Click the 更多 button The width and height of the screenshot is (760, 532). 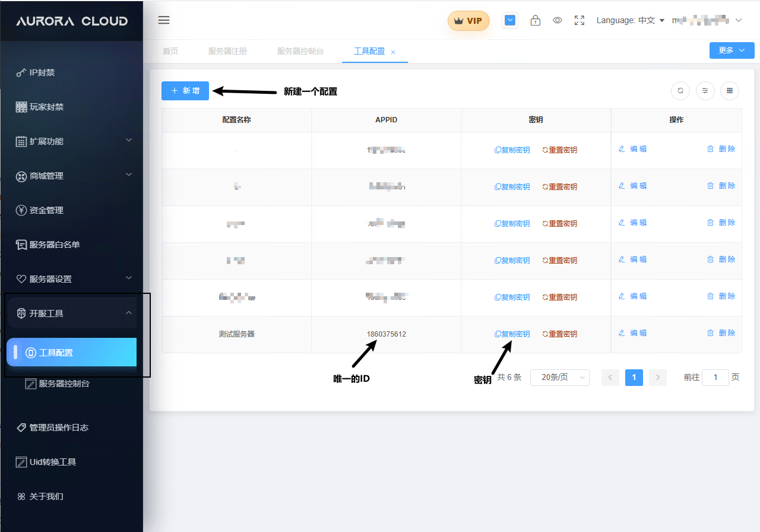click(x=731, y=50)
